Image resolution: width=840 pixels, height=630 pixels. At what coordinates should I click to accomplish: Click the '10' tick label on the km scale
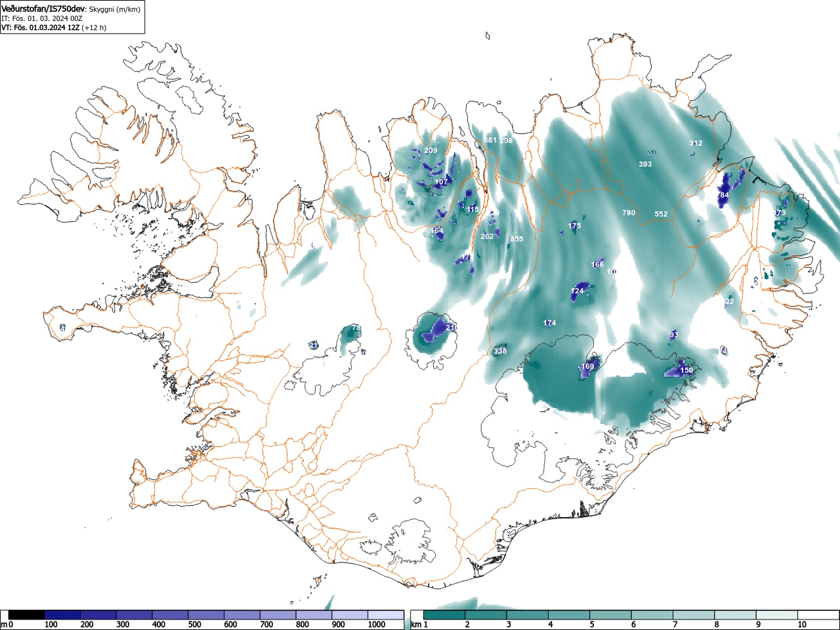802,625
